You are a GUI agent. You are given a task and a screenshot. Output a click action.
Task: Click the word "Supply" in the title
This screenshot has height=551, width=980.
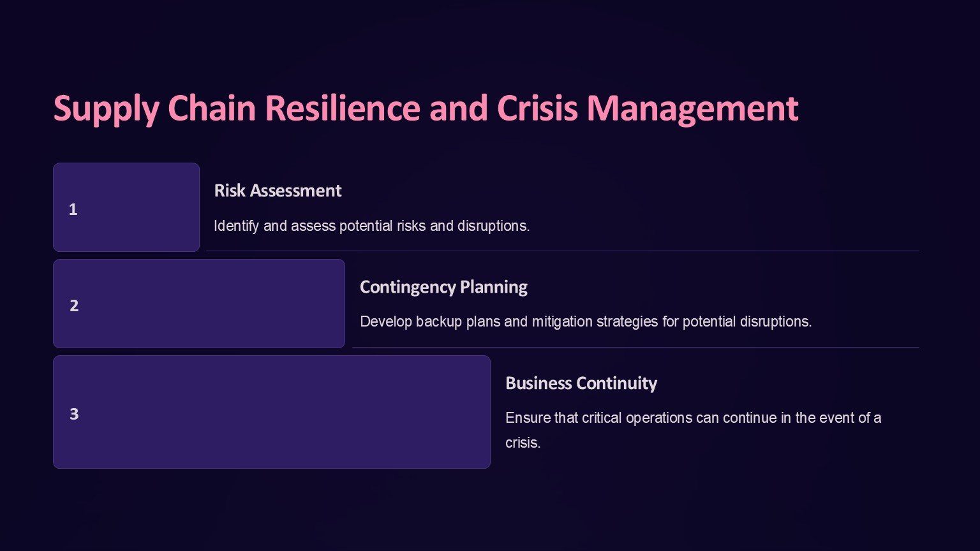coord(105,109)
